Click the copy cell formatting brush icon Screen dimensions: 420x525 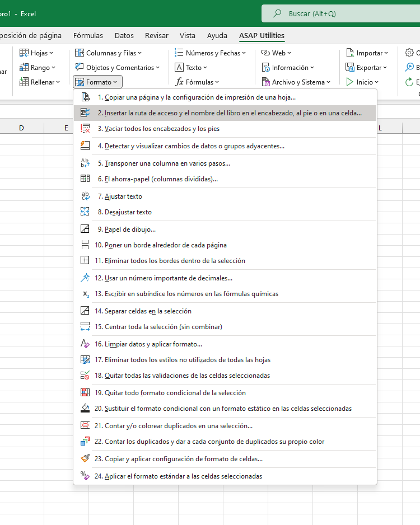point(85,458)
